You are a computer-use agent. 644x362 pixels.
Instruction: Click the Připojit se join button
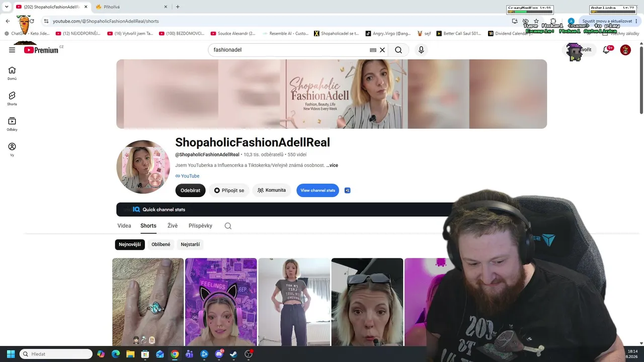229,191
